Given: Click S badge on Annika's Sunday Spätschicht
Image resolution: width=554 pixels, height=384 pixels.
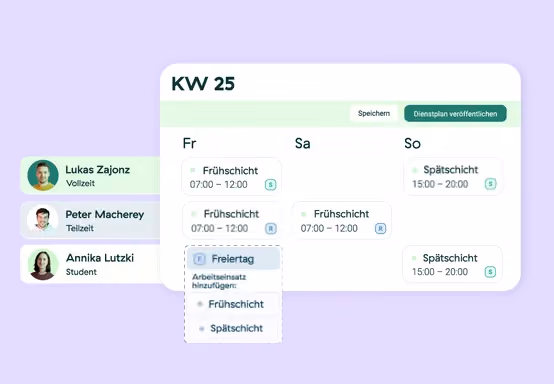Looking at the screenshot, I should tap(490, 272).
